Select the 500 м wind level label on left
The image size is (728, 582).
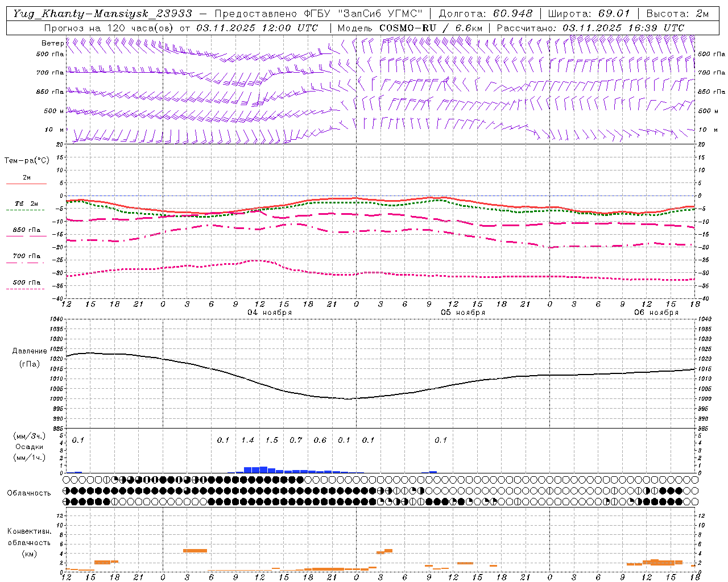pos(54,111)
